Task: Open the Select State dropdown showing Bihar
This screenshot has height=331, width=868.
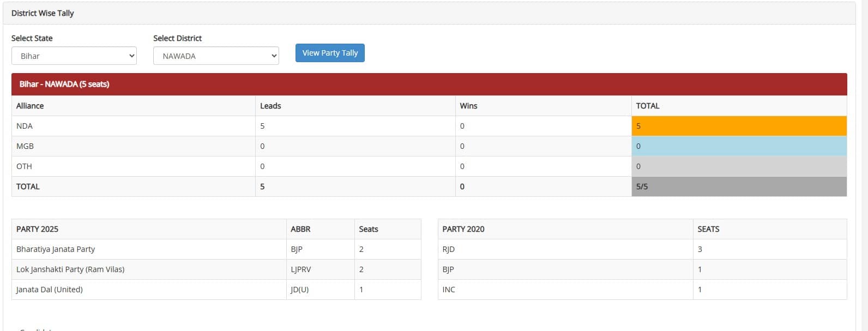Action: coord(74,56)
